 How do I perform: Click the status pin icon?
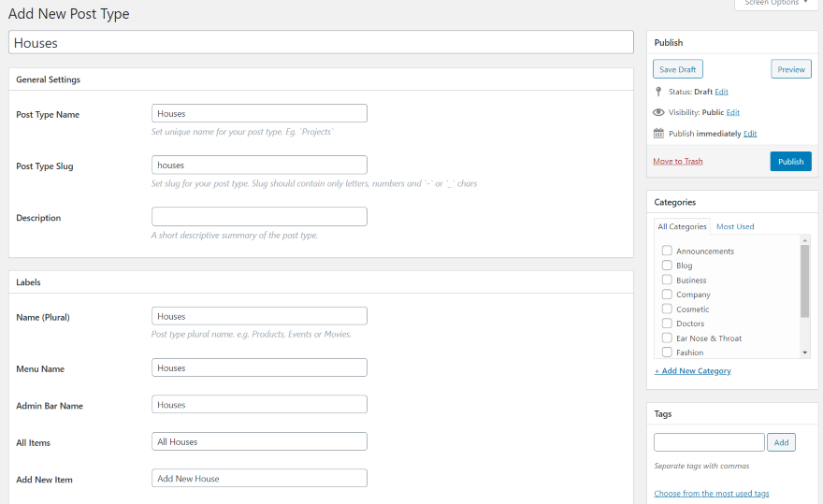point(658,92)
